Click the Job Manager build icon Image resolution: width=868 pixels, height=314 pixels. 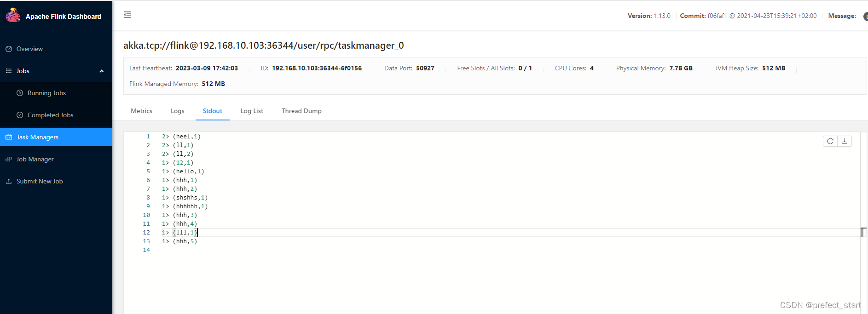9,159
